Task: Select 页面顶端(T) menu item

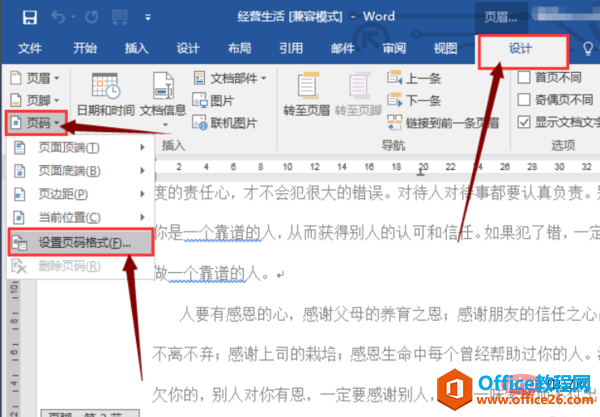Action: pos(80,147)
